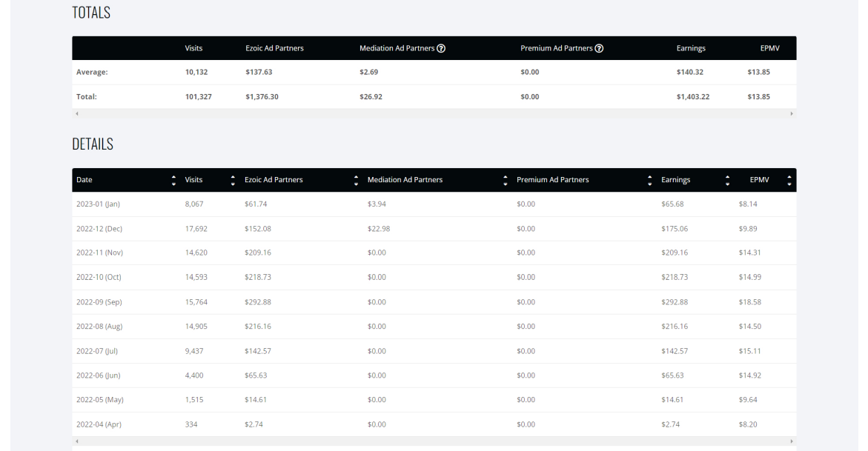Sort by Mediation Ad Partners column
This screenshot has width=868, height=451.
click(506, 180)
